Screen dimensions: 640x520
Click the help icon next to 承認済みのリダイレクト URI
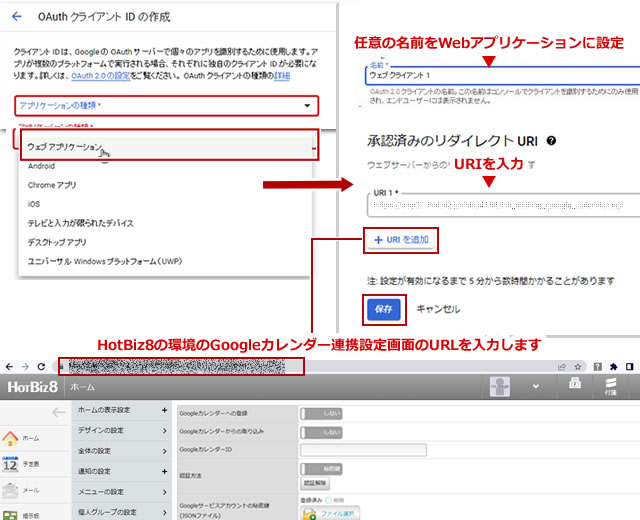point(551,141)
